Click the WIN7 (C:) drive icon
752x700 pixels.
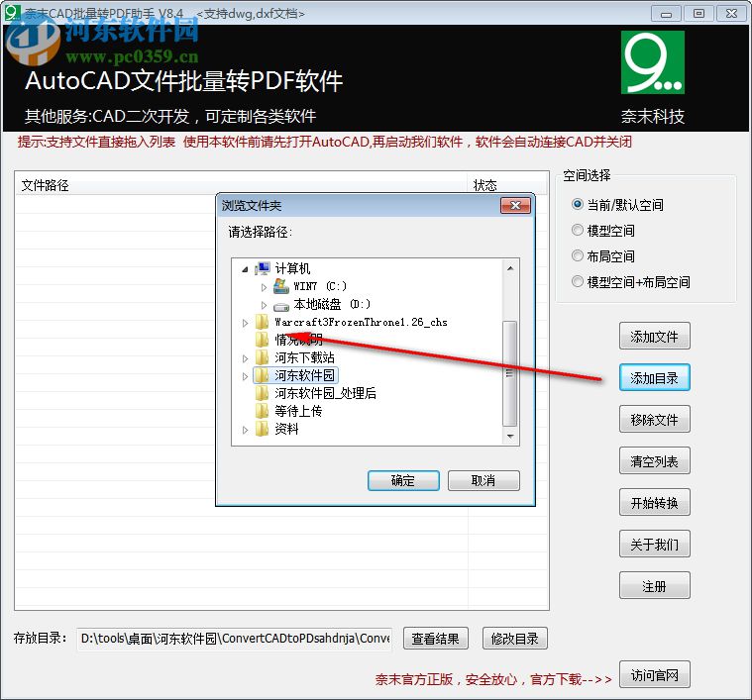pos(281,286)
